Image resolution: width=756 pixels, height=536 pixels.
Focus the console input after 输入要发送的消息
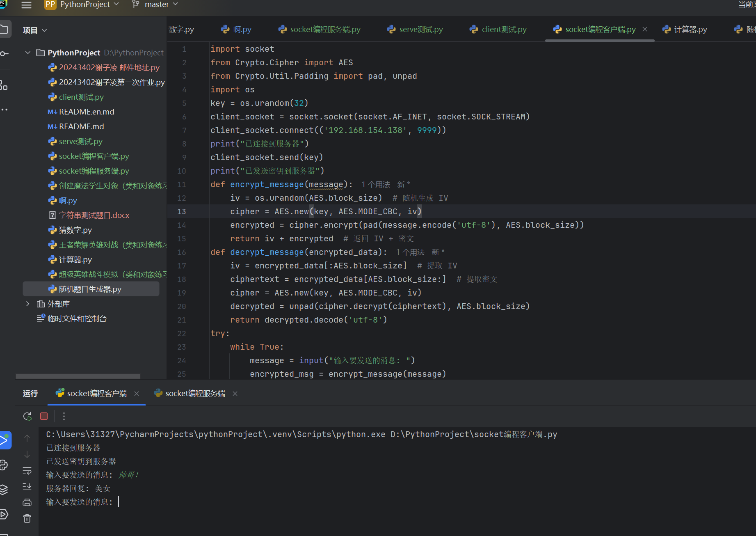coord(119,502)
